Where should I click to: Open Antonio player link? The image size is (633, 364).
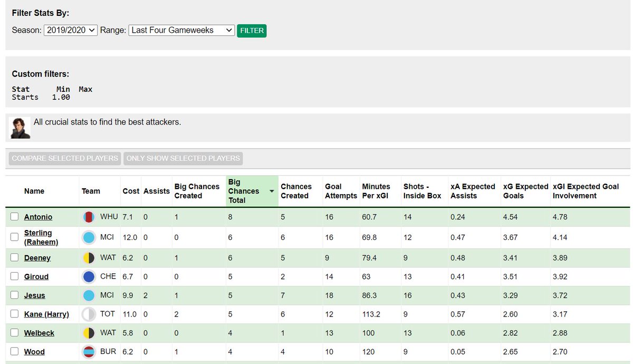[38, 217]
